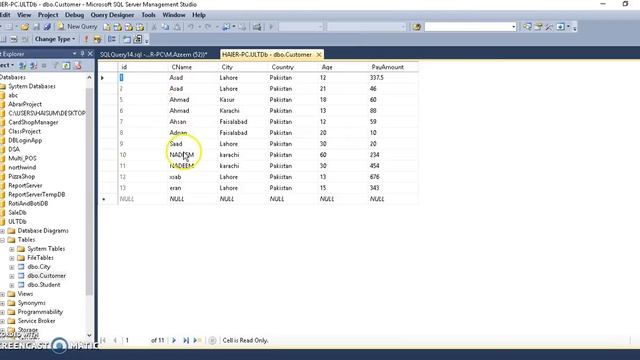This screenshot has width=640, height=360.
Task: Expand the System Tables node
Action: tap(12, 249)
